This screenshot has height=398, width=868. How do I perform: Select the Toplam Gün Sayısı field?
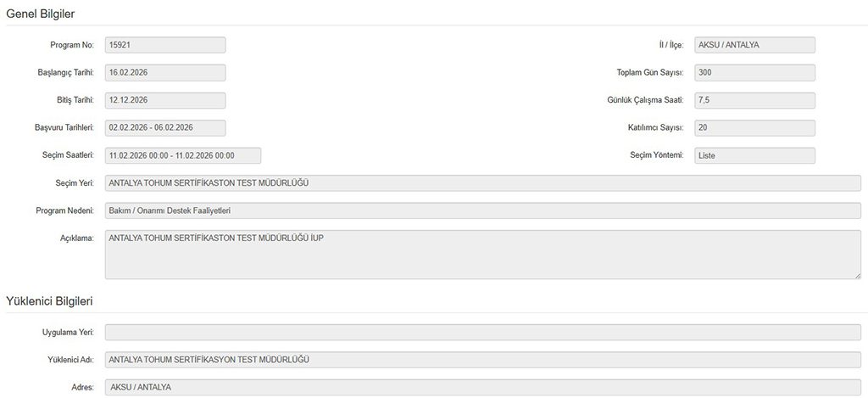754,73
